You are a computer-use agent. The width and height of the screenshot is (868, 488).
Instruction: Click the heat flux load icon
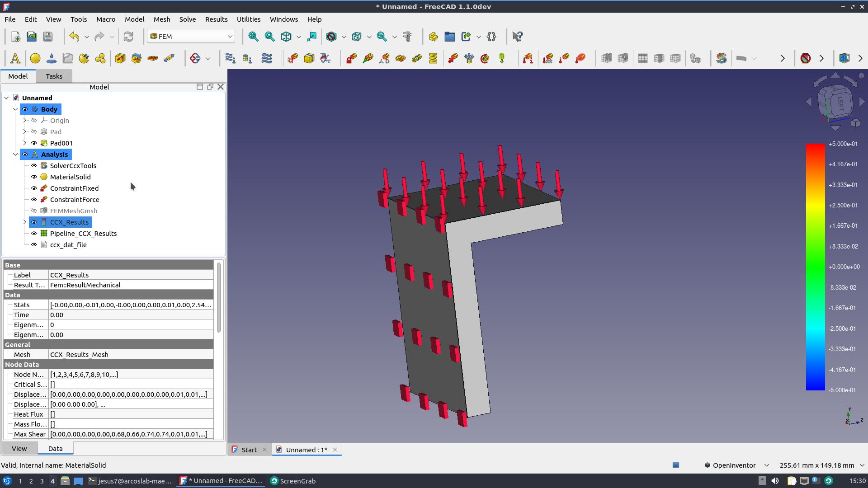548,58
